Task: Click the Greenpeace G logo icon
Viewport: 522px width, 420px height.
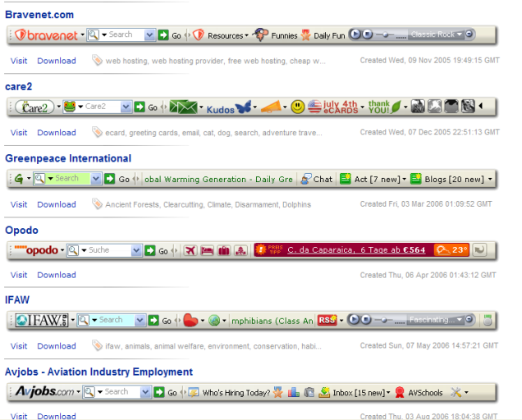Action: (19, 179)
